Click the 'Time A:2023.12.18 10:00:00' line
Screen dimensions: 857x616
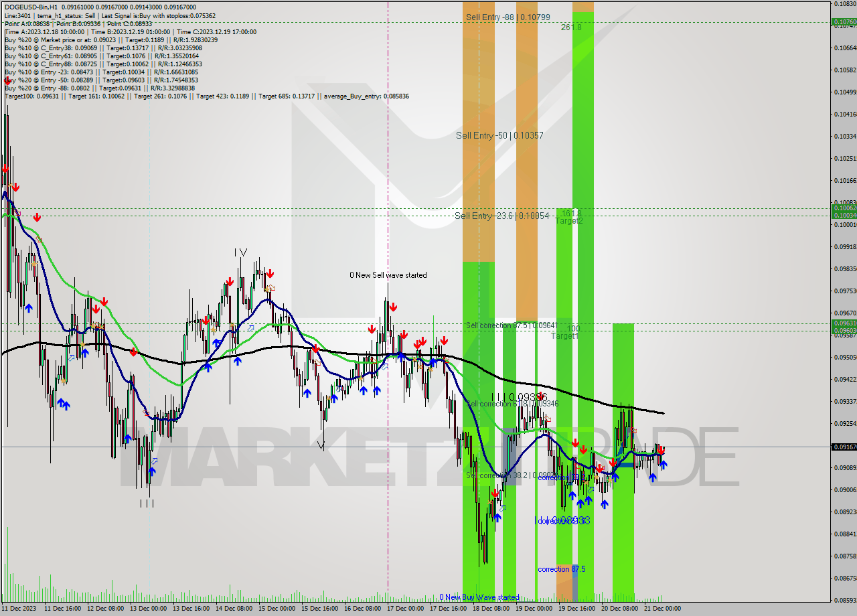tap(130, 31)
